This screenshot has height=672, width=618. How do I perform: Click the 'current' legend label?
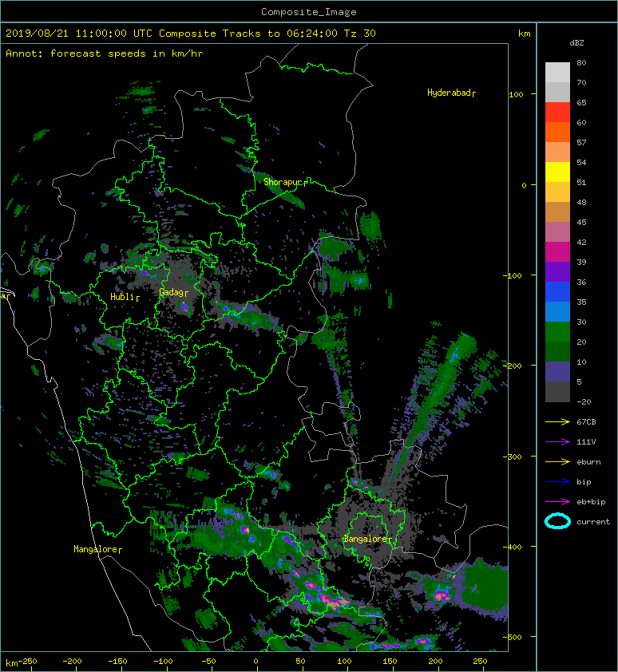click(593, 522)
